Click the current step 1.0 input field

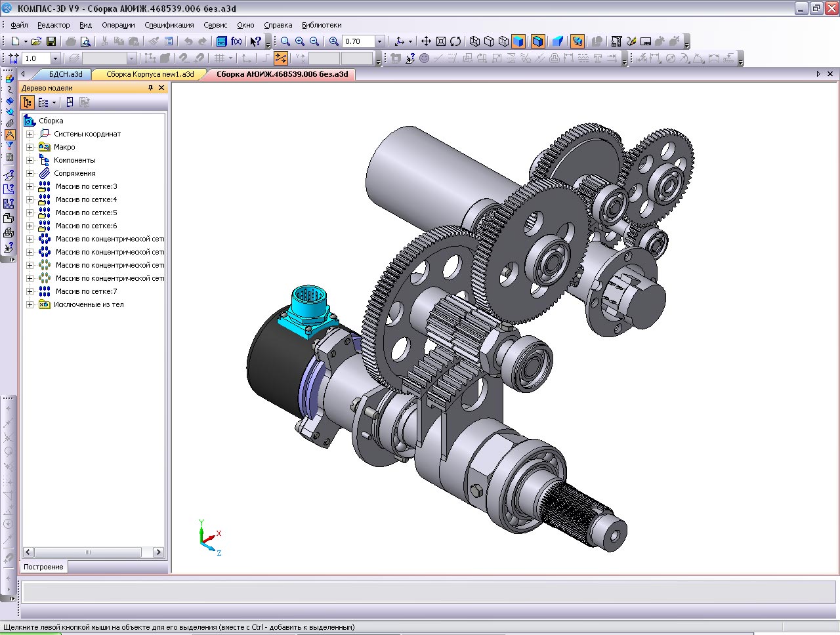(x=36, y=58)
